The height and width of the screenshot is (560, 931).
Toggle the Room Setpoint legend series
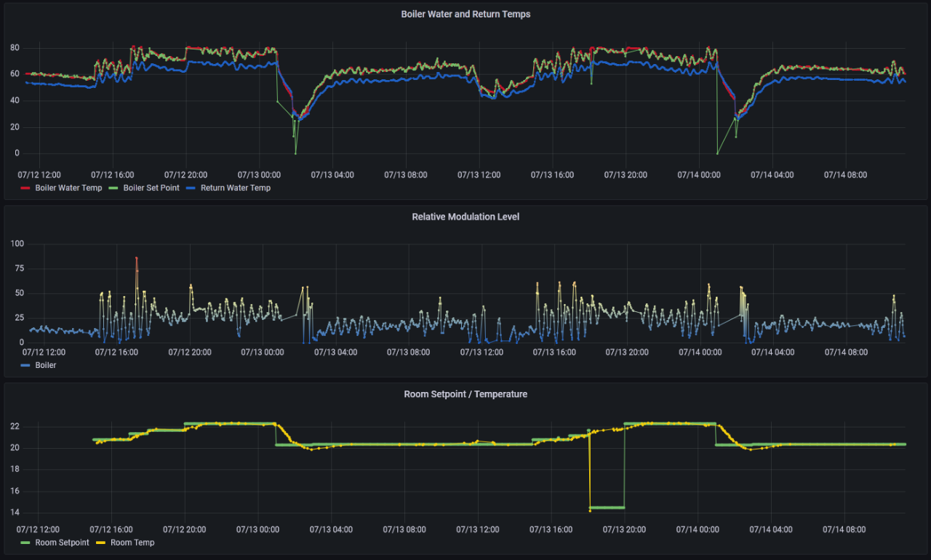coord(62,543)
